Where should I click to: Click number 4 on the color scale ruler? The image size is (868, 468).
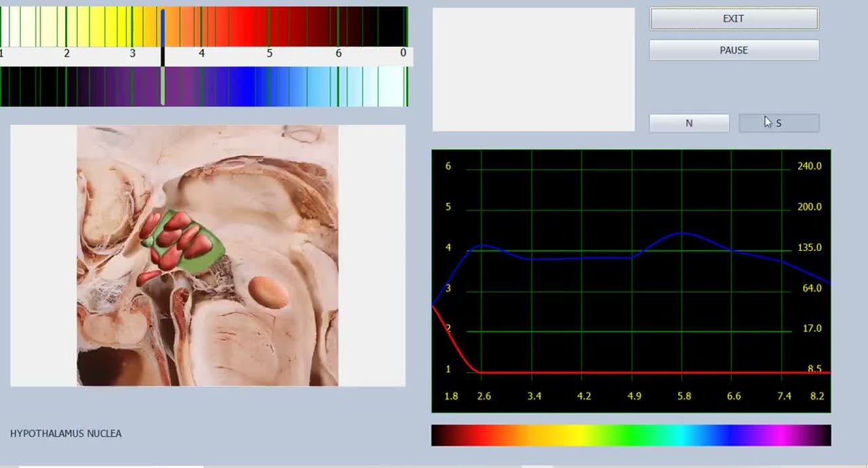(x=201, y=53)
